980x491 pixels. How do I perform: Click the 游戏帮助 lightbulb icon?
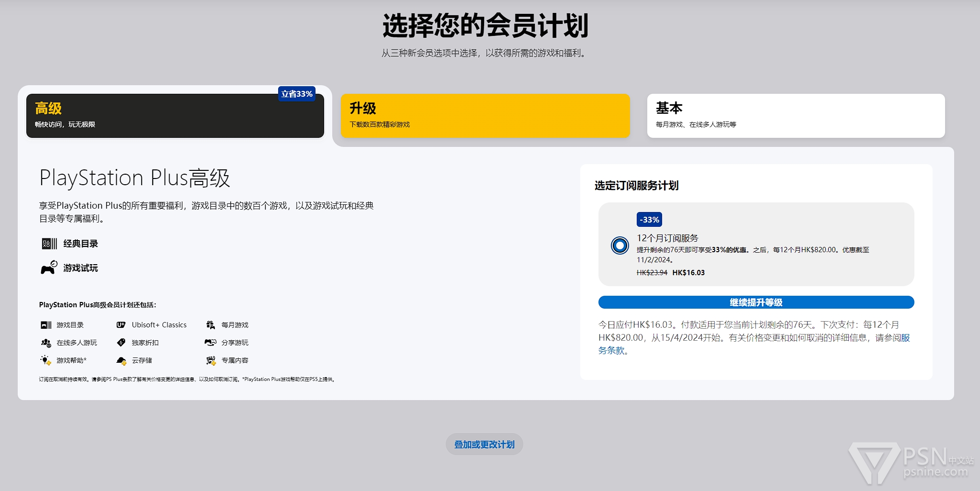tap(46, 360)
